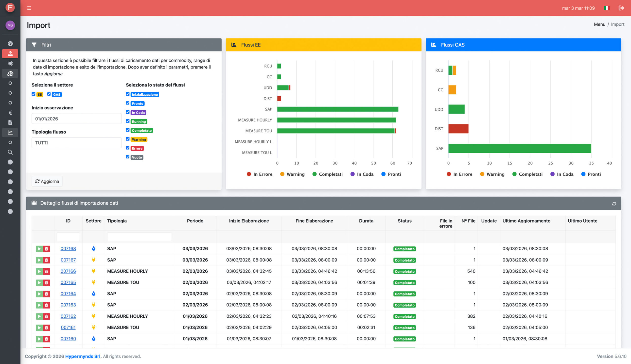Click the Tipologia column filter field
The height and width of the screenshot is (364, 631).
tap(139, 237)
